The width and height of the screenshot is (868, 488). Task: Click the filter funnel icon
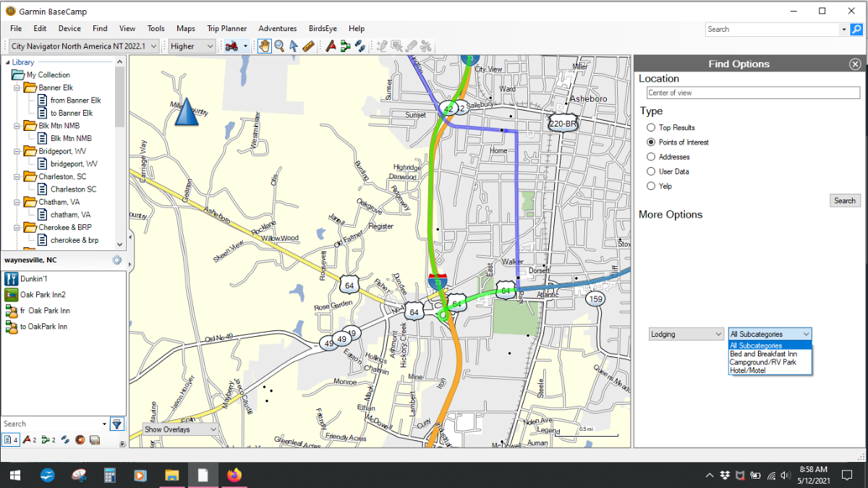click(x=116, y=424)
